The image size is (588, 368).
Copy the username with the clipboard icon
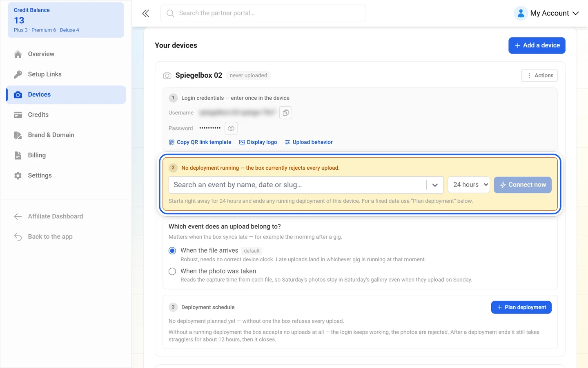pyautogui.click(x=286, y=113)
